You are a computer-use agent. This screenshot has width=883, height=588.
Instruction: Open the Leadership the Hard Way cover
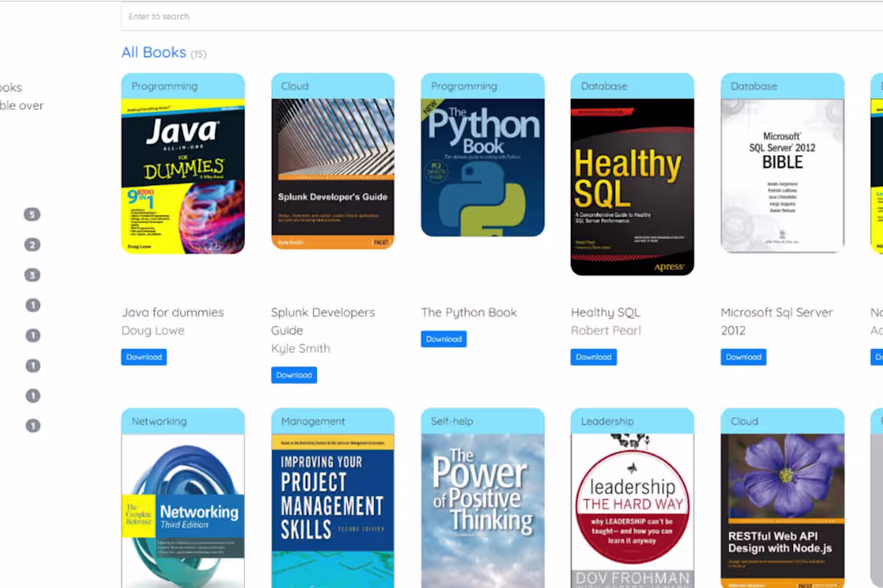pyautogui.click(x=633, y=511)
